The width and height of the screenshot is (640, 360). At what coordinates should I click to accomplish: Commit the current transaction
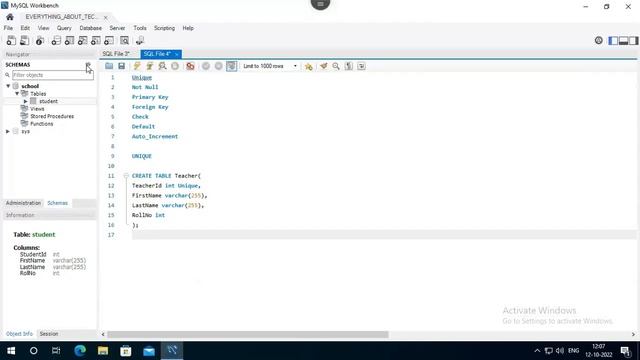206,66
